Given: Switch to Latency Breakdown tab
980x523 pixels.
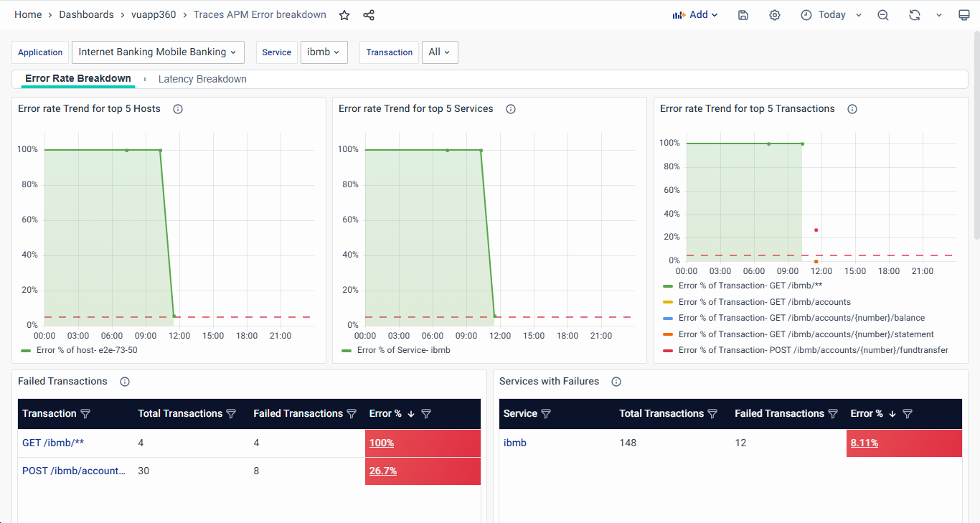Looking at the screenshot, I should click(x=202, y=79).
